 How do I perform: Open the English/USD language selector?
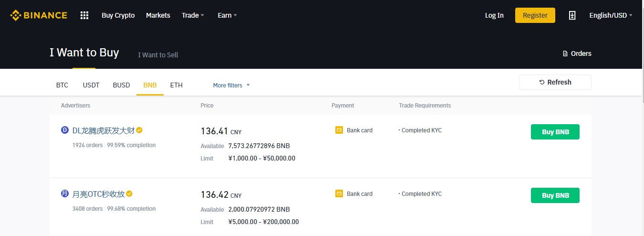(611, 15)
